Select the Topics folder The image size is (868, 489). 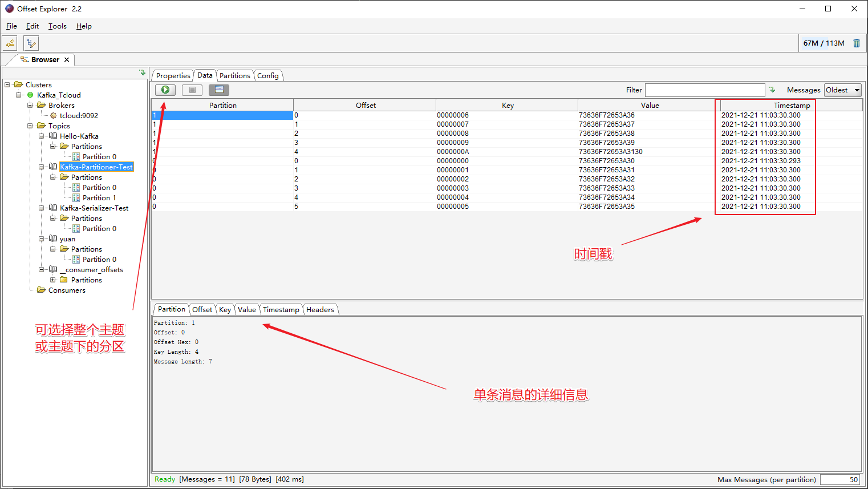tap(59, 126)
